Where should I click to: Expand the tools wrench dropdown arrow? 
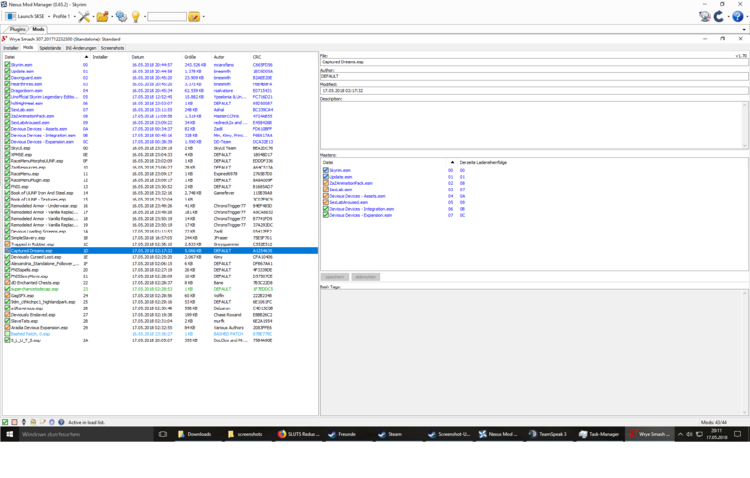tap(93, 17)
